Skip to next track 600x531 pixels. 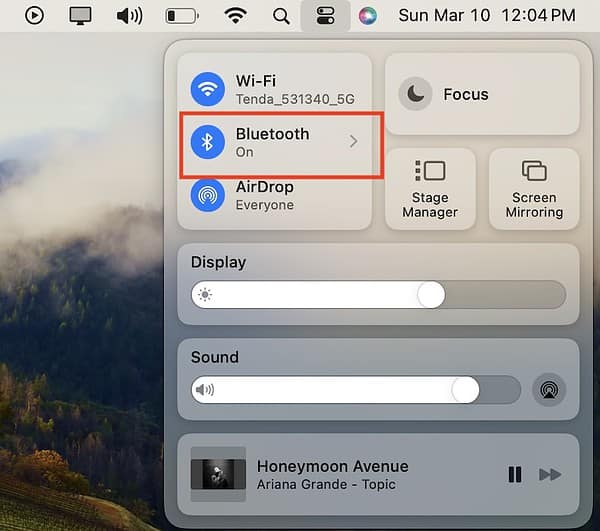(550, 474)
